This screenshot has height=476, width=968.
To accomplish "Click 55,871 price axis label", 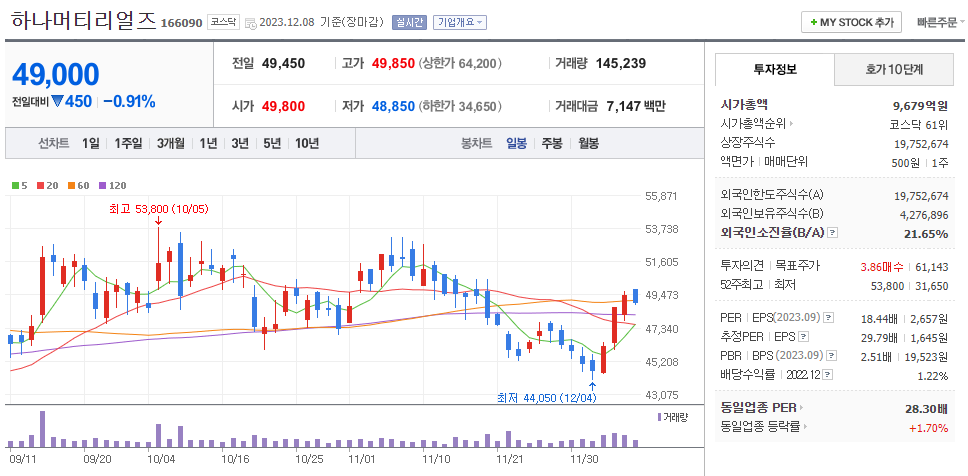I will click(661, 196).
